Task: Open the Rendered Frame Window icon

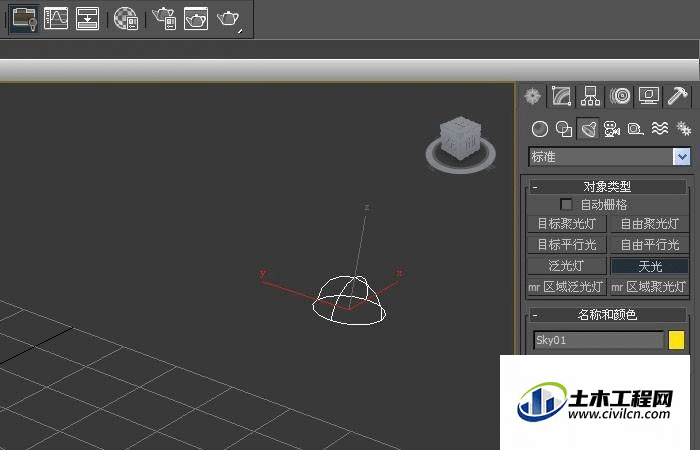Action: (x=196, y=19)
